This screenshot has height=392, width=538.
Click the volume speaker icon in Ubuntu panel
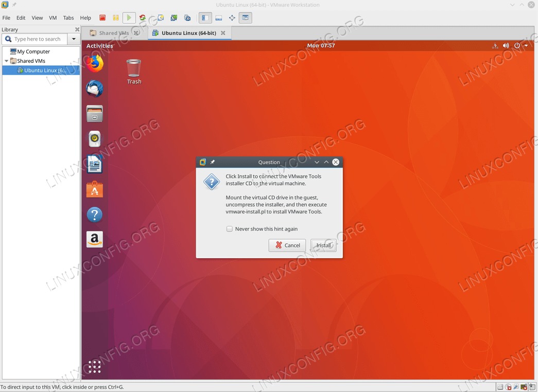(506, 46)
